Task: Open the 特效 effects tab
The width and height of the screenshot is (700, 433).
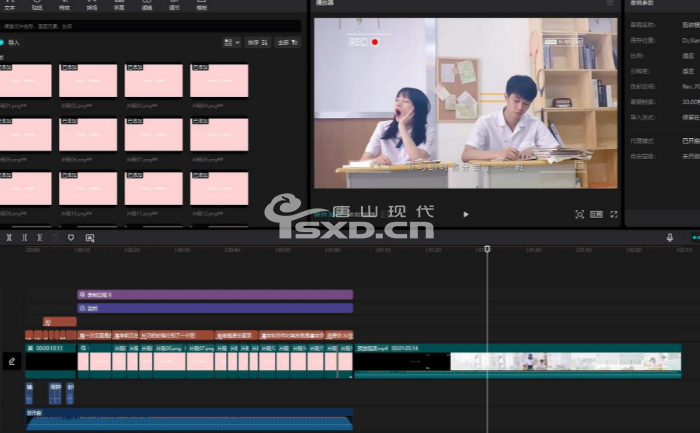Action: coord(64,5)
